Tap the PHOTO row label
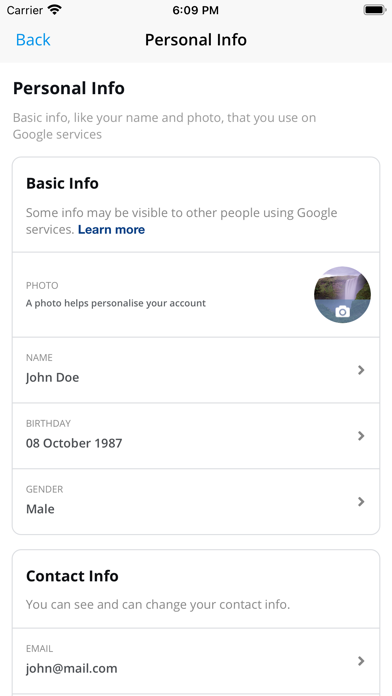Viewport: 392px width, 696px height. pyautogui.click(x=42, y=285)
